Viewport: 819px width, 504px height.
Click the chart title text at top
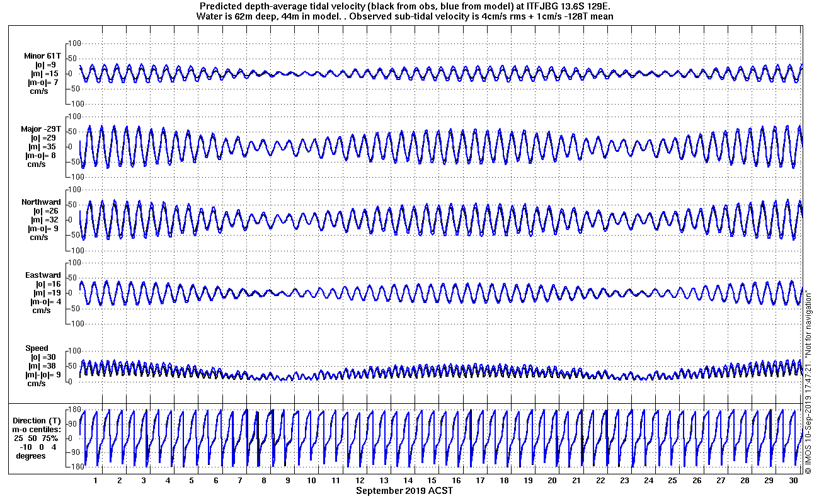click(x=404, y=7)
